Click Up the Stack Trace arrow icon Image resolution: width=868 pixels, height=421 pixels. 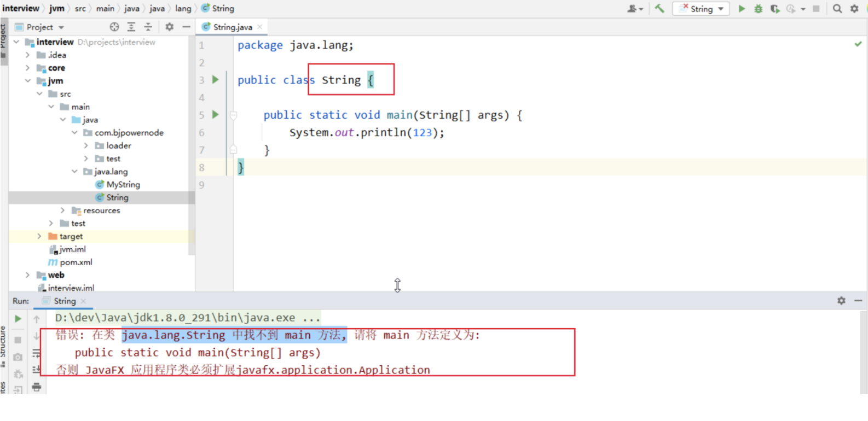(37, 319)
